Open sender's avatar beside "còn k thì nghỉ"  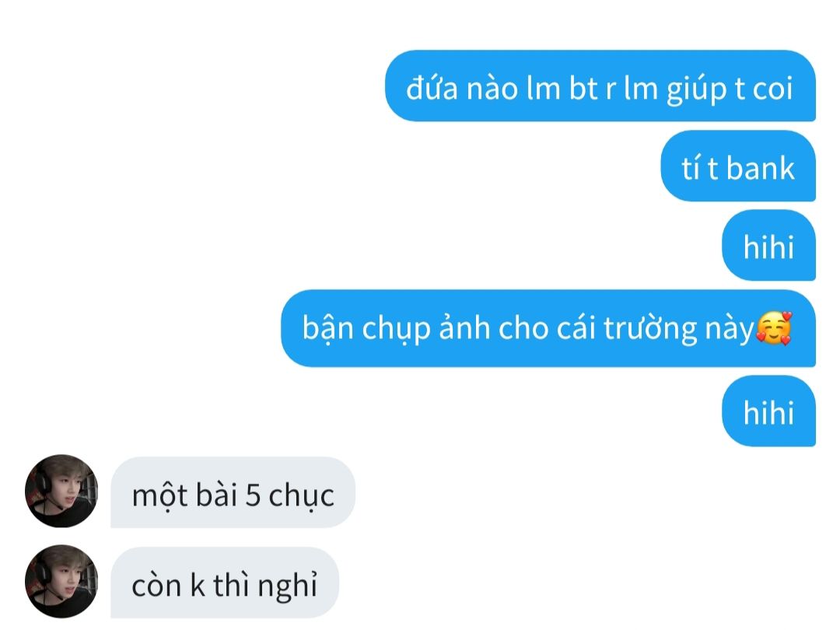[x=61, y=581]
